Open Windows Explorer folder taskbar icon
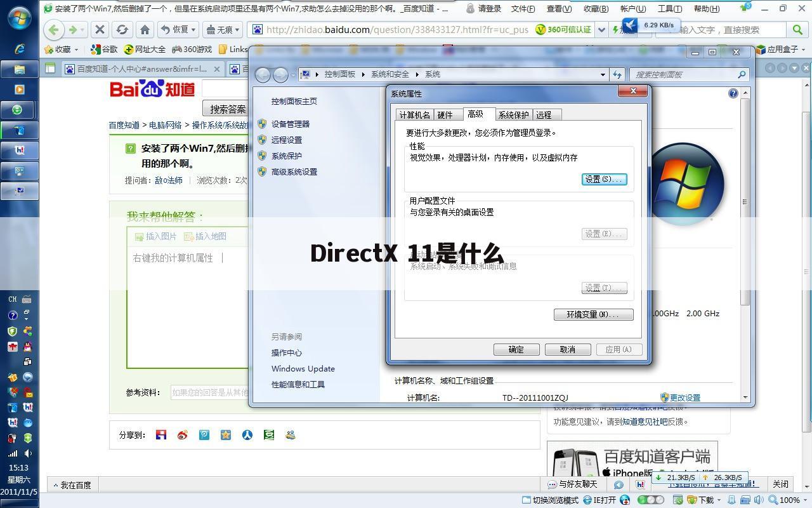The width and height of the screenshot is (812, 508). (20, 69)
